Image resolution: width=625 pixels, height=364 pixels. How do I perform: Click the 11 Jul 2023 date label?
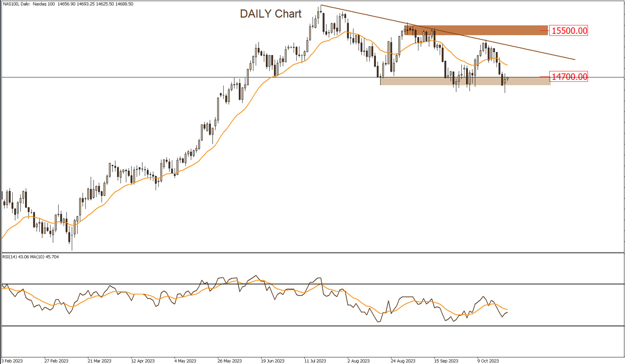coord(315,361)
